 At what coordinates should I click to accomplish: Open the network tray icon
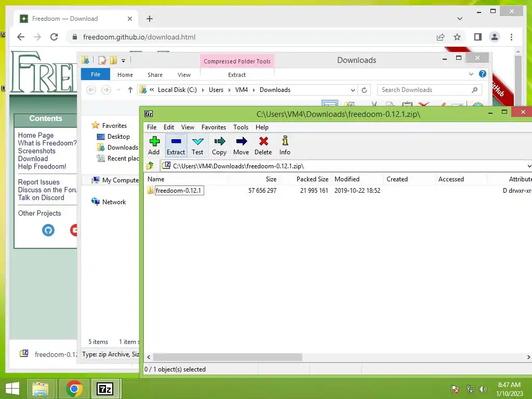point(470,389)
